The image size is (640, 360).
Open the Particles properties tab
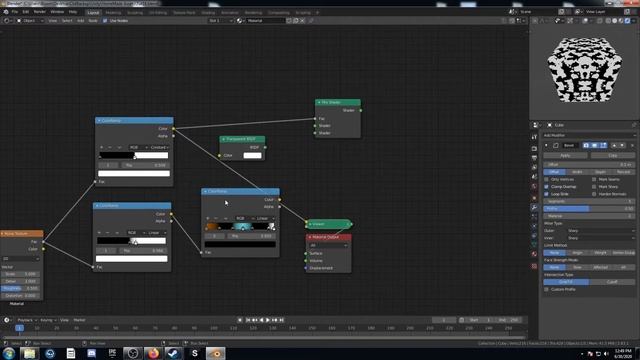tap(534, 217)
